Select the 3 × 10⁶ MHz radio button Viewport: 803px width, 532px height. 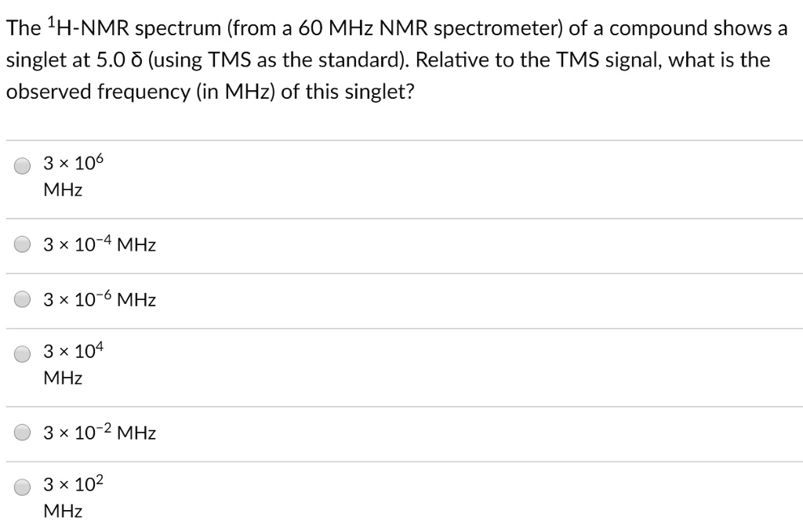[21, 165]
